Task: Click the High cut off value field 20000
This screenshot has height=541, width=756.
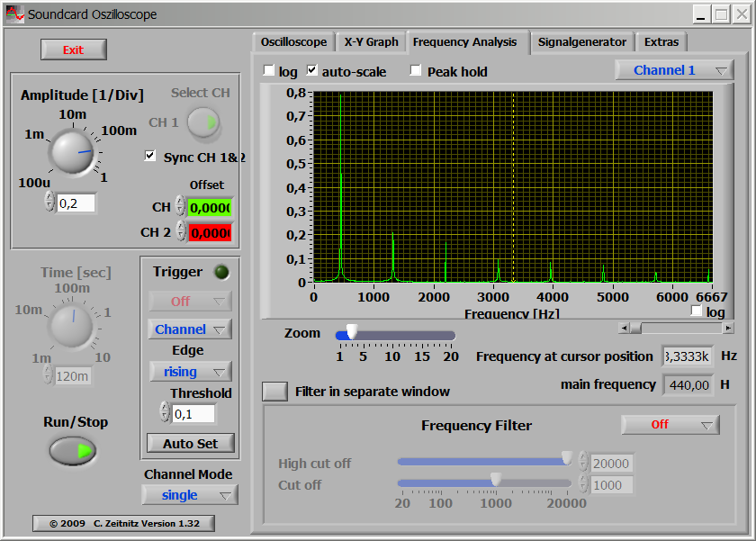Action: pos(611,464)
